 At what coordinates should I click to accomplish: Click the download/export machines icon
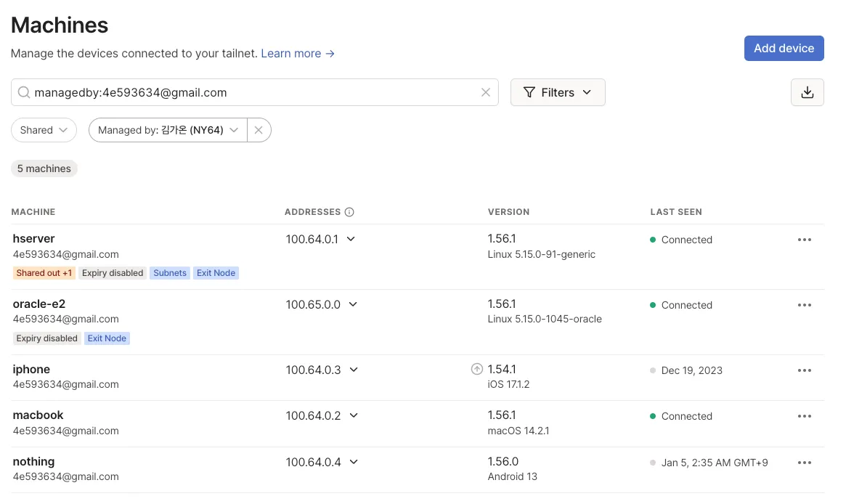pyautogui.click(x=807, y=92)
